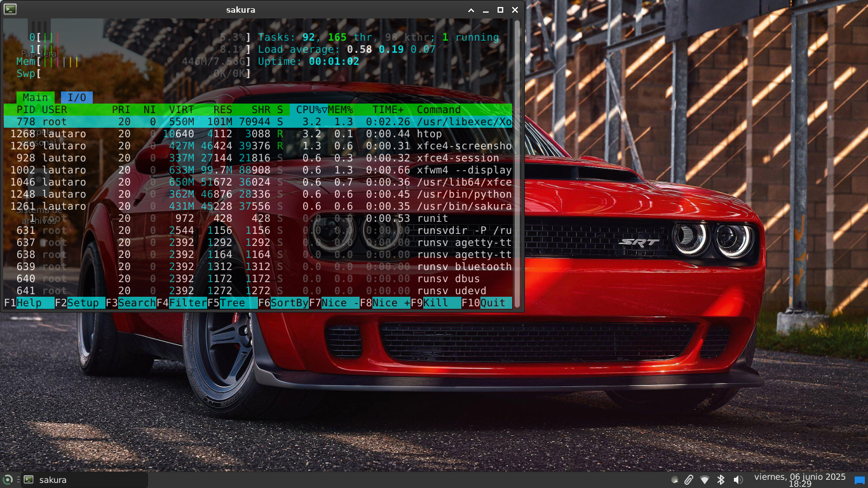Screen dimensions: 868x488
Task: Switch to htop Main tab
Action: pos(36,97)
